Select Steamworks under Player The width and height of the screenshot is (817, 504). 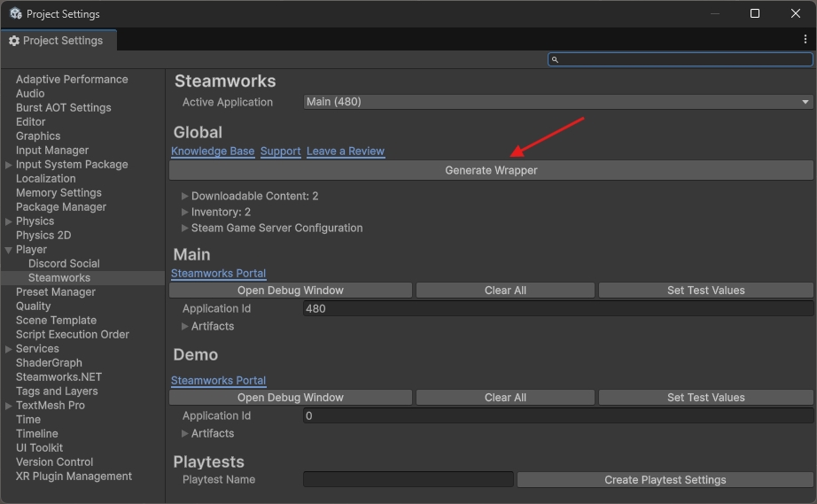click(x=59, y=278)
